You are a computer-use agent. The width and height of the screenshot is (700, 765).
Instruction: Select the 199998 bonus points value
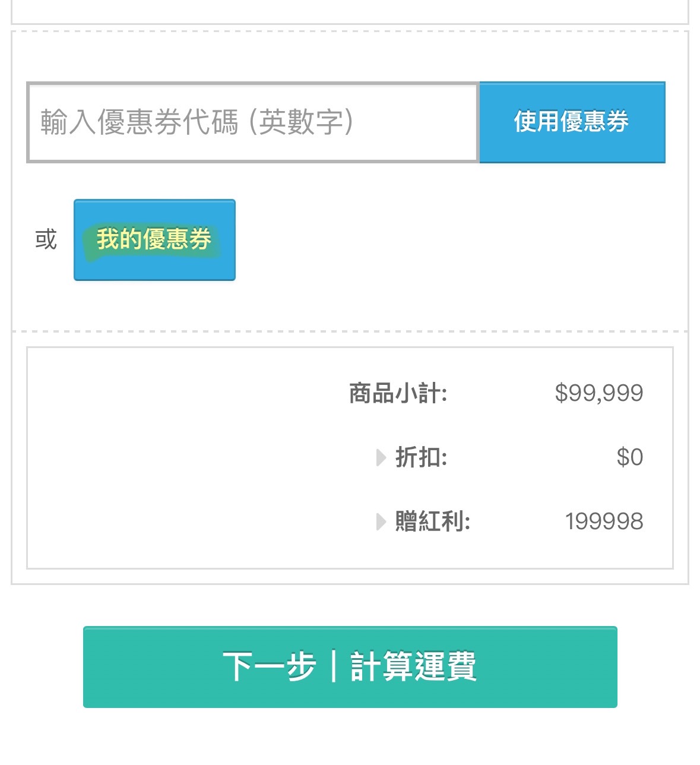[x=604, y=521]
